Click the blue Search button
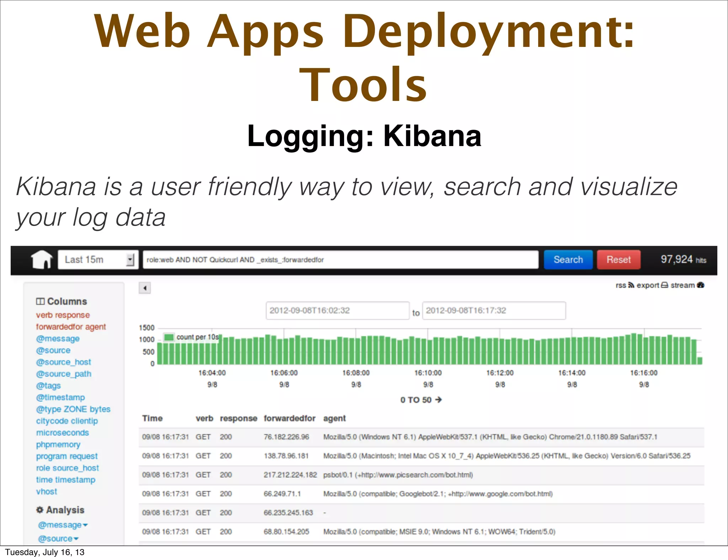This screenshot has width=728, height=560. coord(568,260)
